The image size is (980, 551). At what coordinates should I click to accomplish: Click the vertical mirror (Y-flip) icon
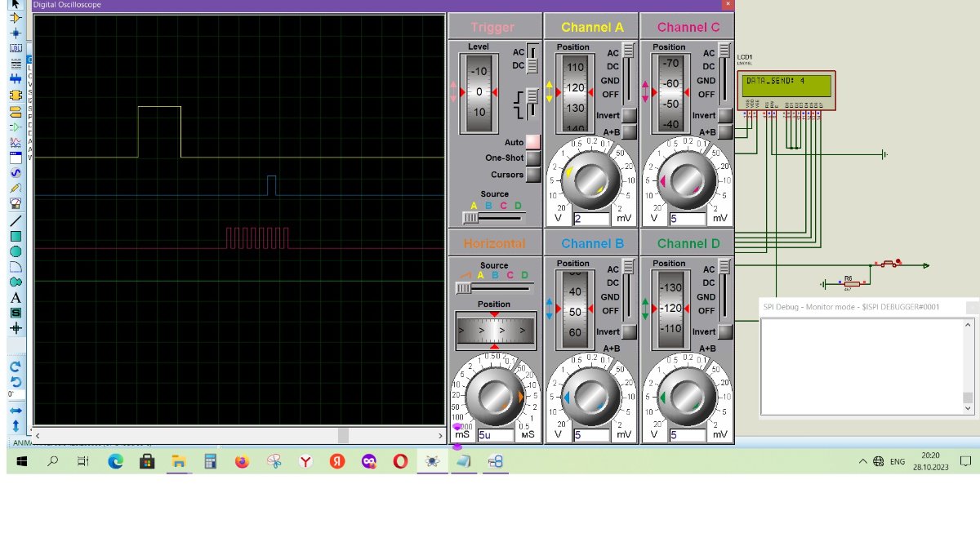coord(16,425)
